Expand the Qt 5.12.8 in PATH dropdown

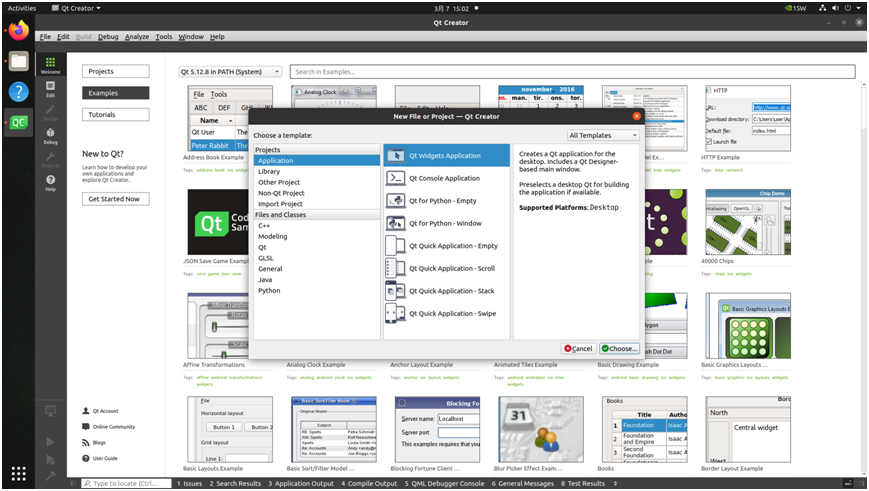230,72
